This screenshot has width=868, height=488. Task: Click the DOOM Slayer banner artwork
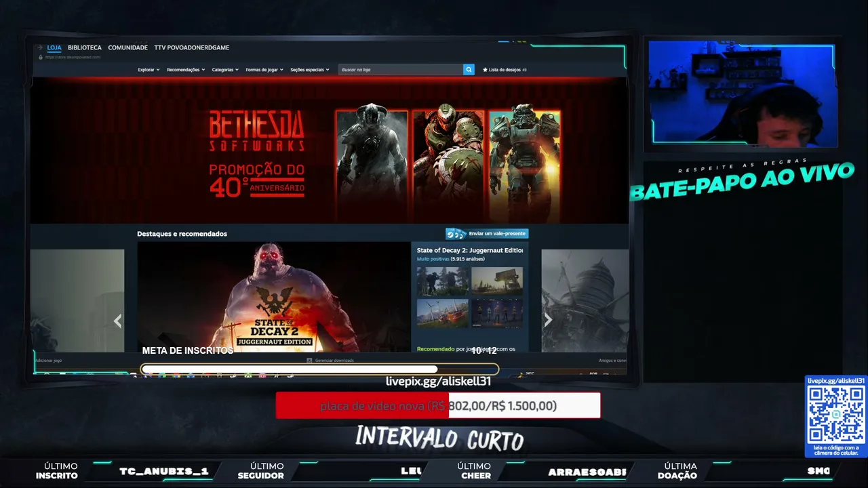(448, 163)
